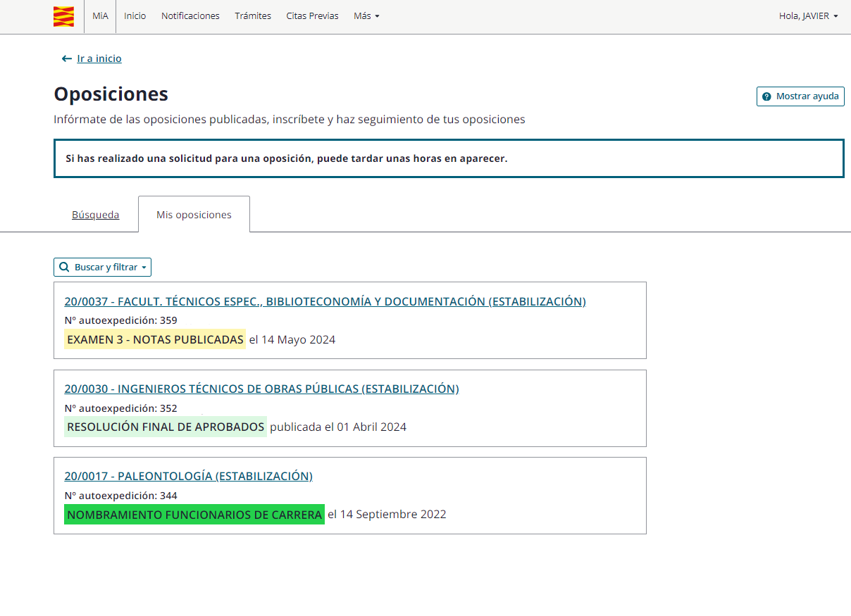
Task: Expand the Más dropdown menu
Action: click(366, 15)
